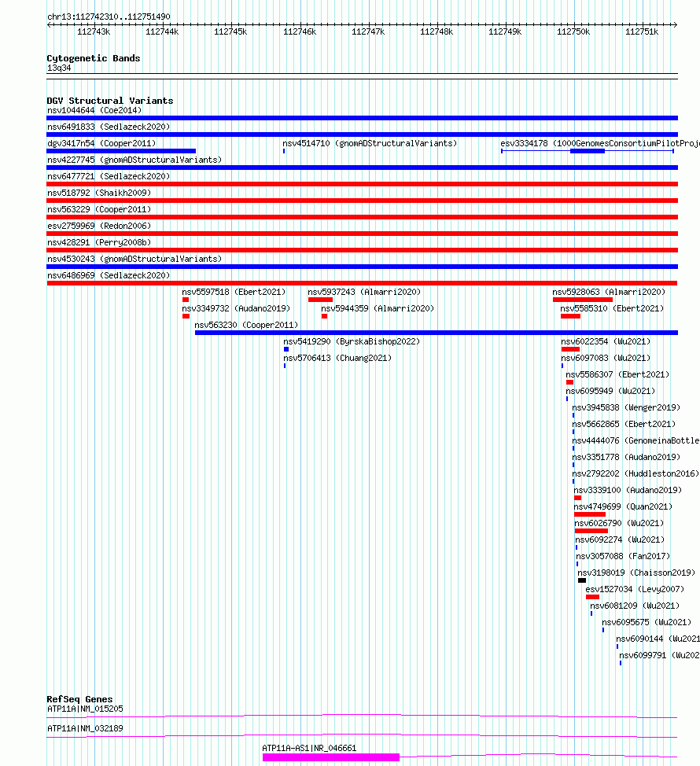Click nsv2792202 (Huddleston2016) label
Viewport: 700px width, 766px height.
636,474
